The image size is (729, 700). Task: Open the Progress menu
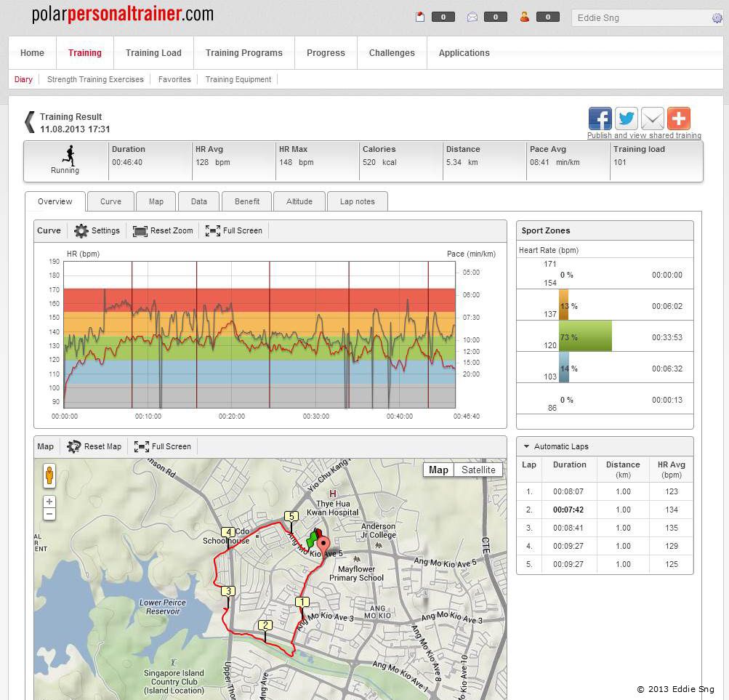pos(326,53)
